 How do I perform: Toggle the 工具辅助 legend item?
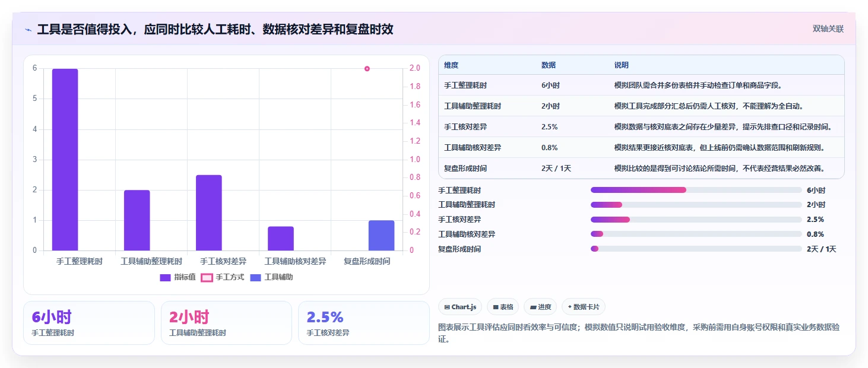point(271,277)
